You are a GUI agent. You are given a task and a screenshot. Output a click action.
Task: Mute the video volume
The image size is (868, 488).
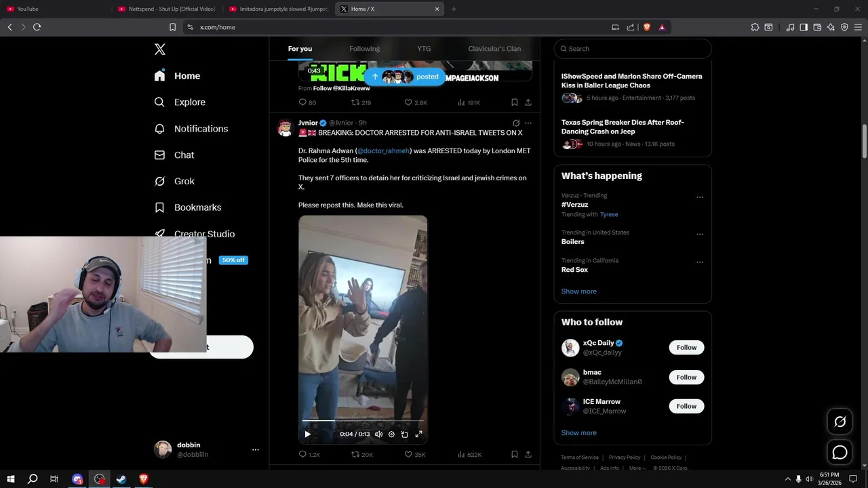(x=378, y=434)
